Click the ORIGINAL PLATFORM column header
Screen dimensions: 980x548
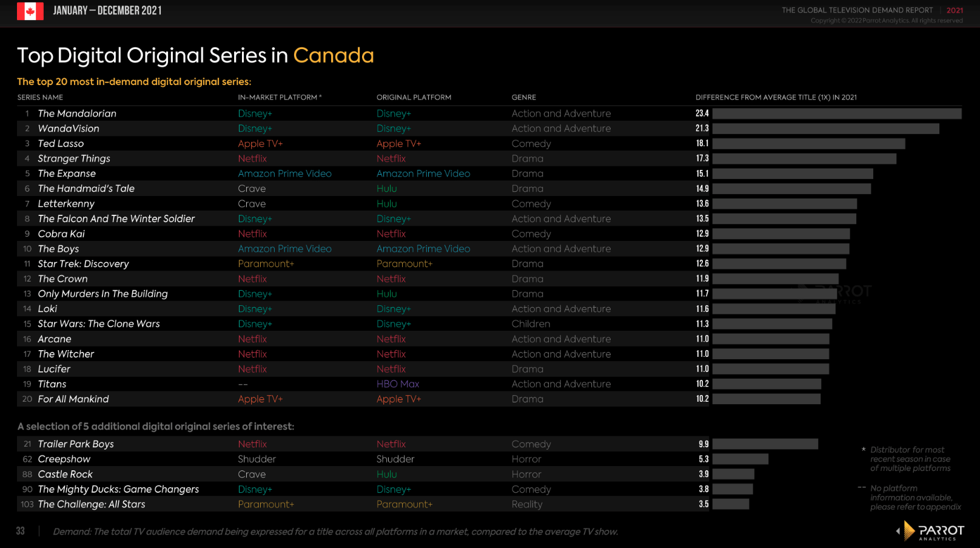point(414,97)
